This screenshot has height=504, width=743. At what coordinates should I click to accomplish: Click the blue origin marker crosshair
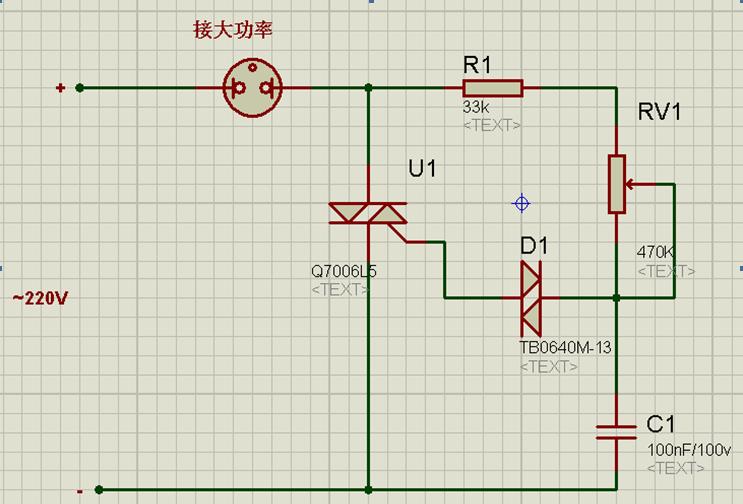pos(521,204)
